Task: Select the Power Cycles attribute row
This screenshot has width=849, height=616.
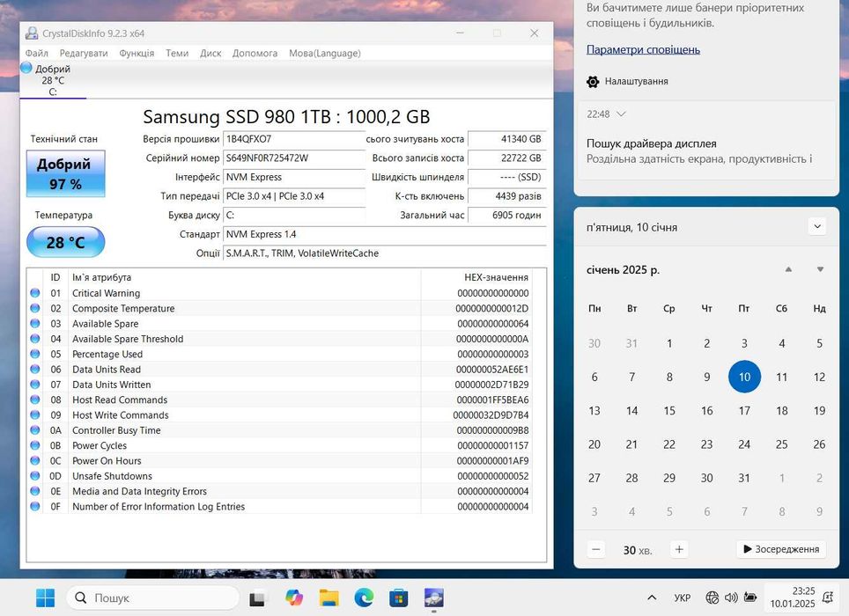Action: (279, 445)
